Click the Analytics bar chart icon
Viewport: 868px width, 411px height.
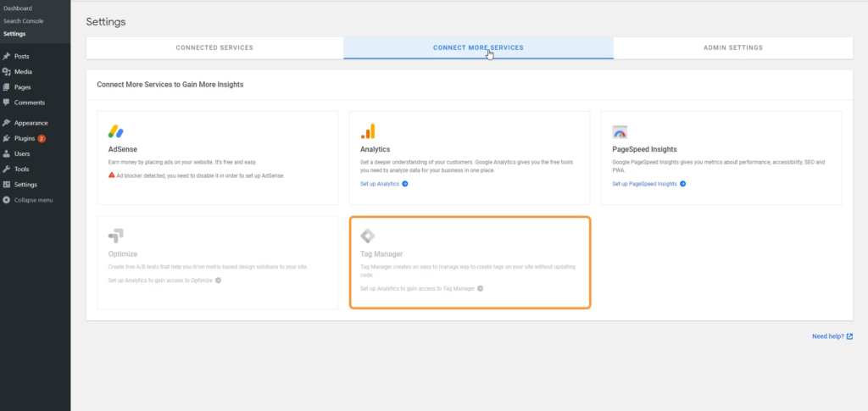[368, 131]
